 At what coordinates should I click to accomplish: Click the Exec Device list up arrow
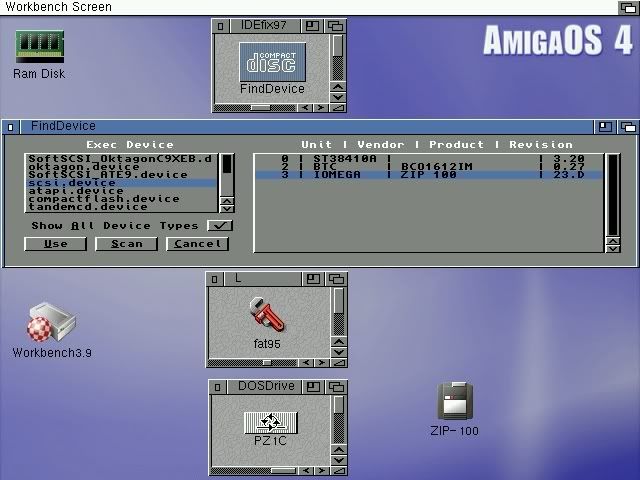tap(227, 201)
